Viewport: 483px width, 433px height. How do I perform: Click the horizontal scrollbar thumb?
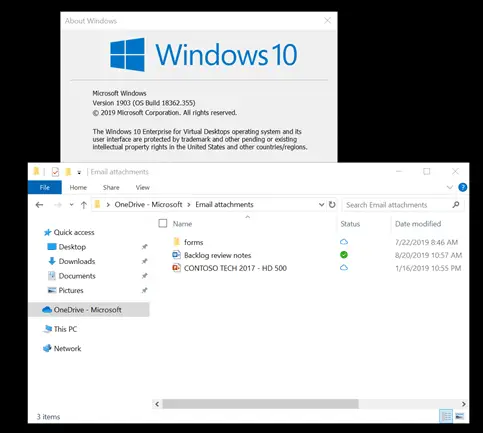coord(260,404)
